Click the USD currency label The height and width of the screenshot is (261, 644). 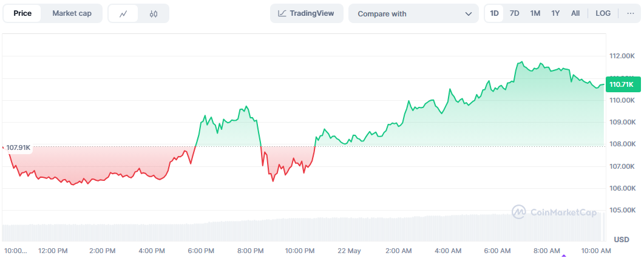pos(621,240)
